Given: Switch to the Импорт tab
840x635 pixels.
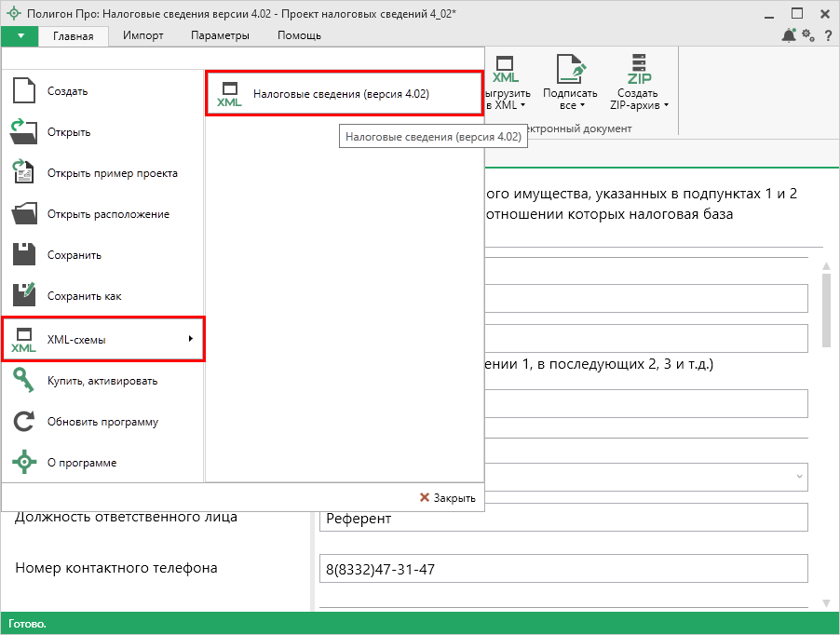Looking at the screenshot, I should point(143,35).
